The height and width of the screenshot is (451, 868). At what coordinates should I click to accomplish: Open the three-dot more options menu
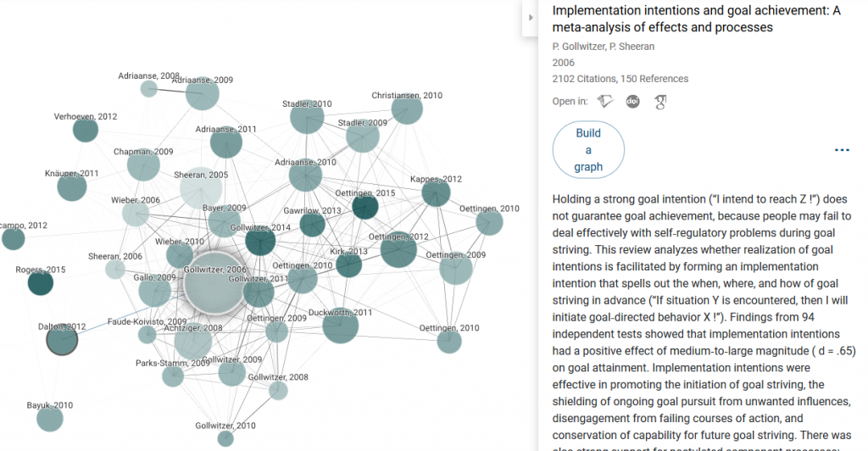pyautogui.click(x=842, y=150)
